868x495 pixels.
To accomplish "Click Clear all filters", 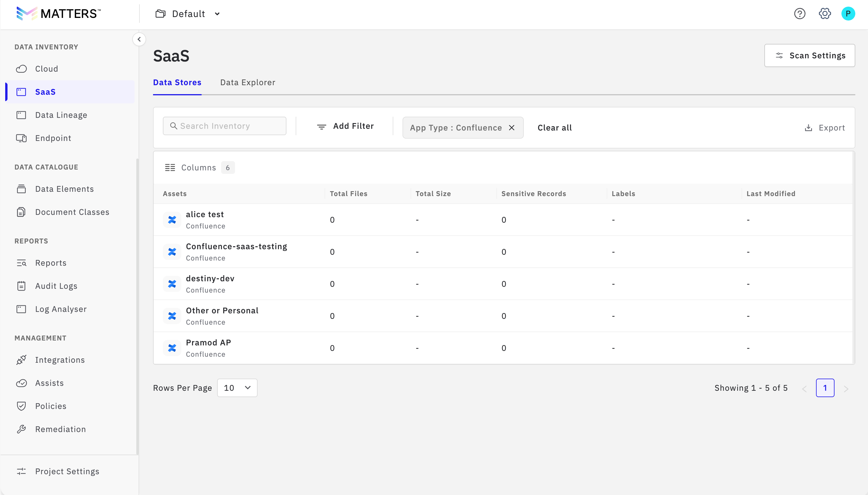I will [x=555, y=127].
